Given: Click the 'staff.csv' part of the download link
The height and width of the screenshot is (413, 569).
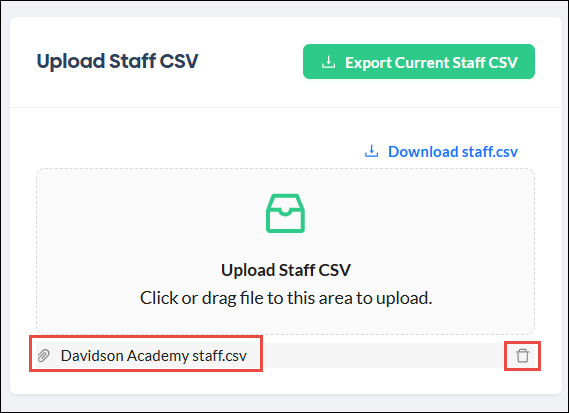Looking at the screenshot, I should [490, 152].
